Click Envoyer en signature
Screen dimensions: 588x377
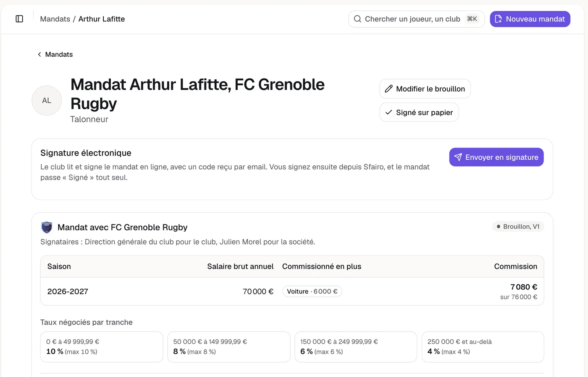click(x=496, y=157)
